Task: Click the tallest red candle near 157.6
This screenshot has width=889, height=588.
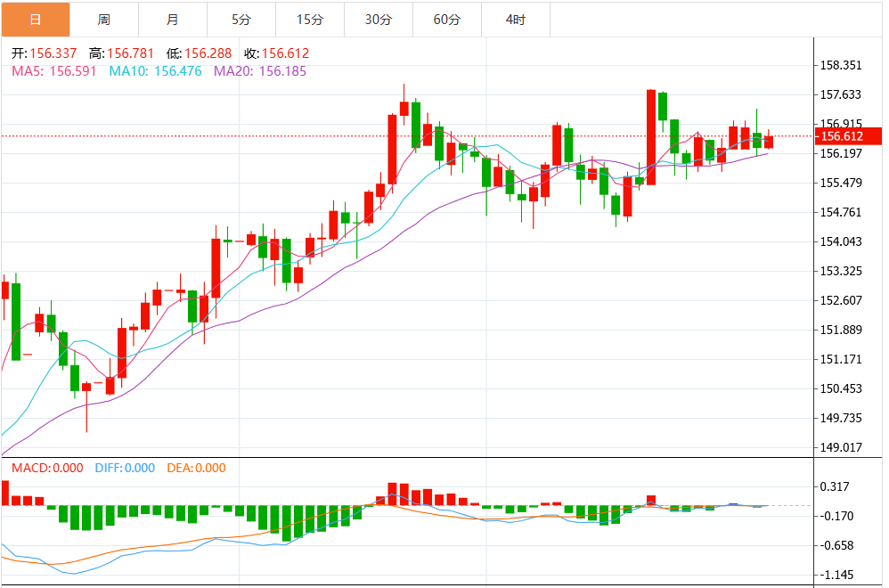Action: click(651, 137)
